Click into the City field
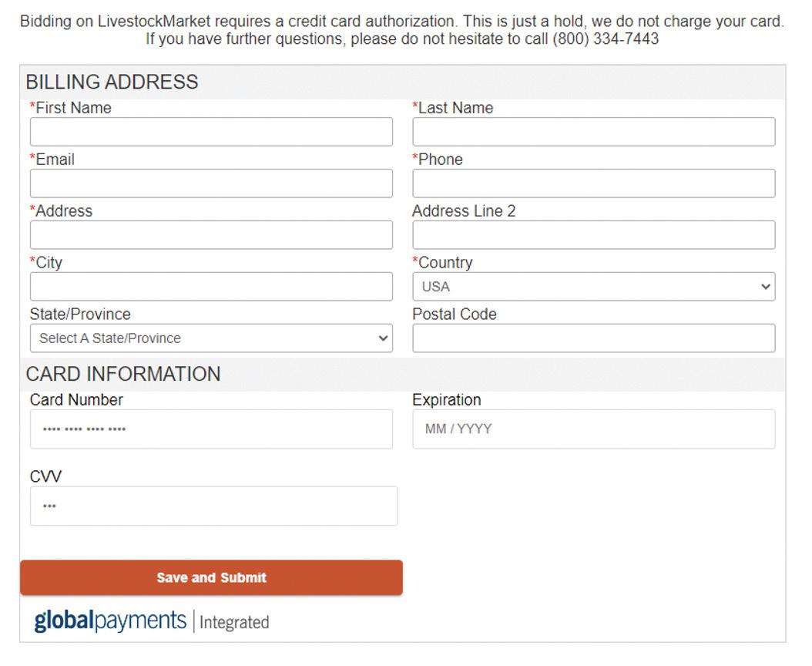The height and width of the screenshot is (666, 812). coord(211,287)
